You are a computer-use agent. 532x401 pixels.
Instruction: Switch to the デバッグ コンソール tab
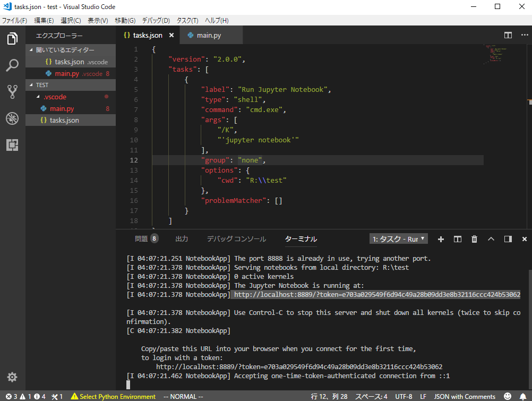236,238
